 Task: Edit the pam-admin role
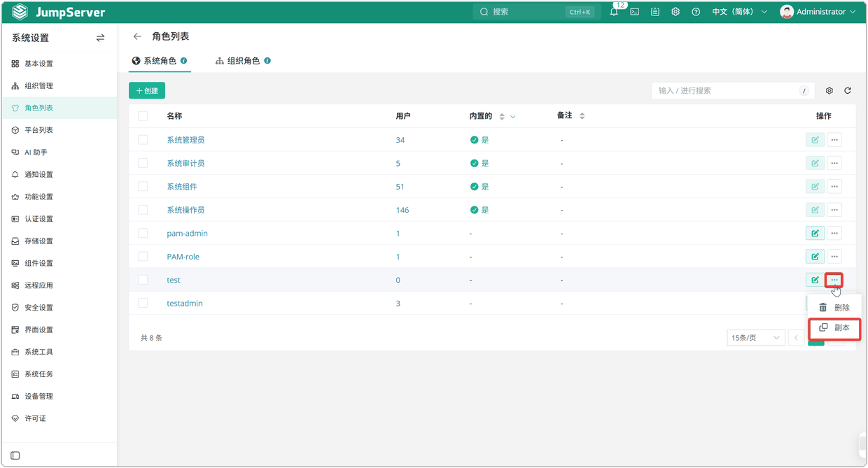pyautogui.click(x=815, y=234)
